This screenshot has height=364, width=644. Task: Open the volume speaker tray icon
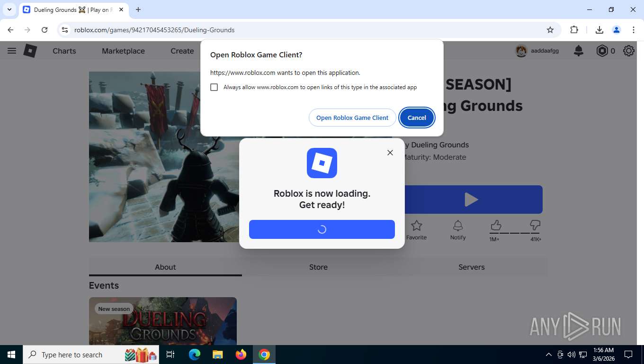tap(572, 355)
